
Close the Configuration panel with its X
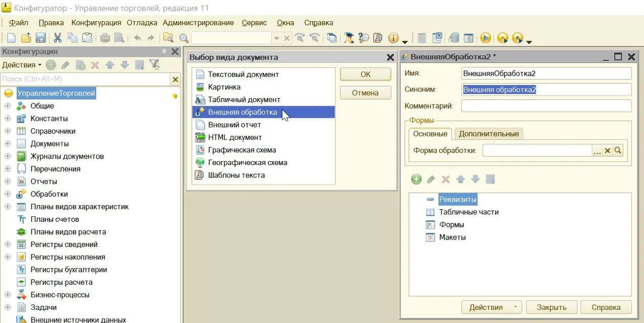175,52
